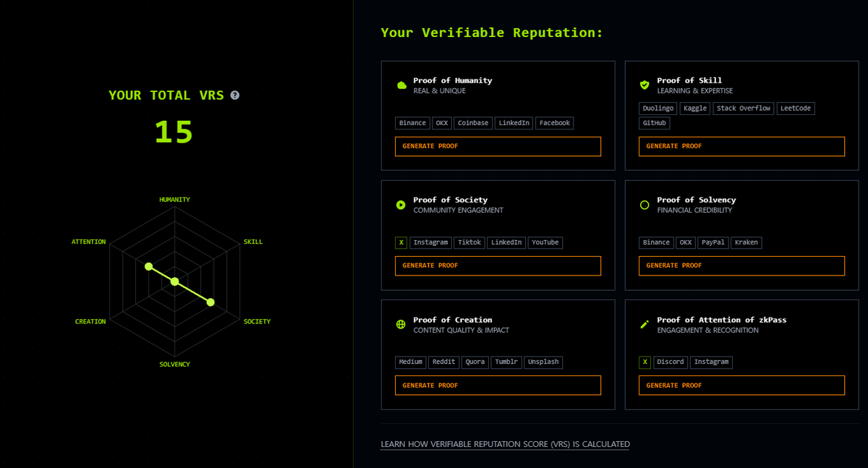Select the Reddit tag
868x468 pixels.
444,362
